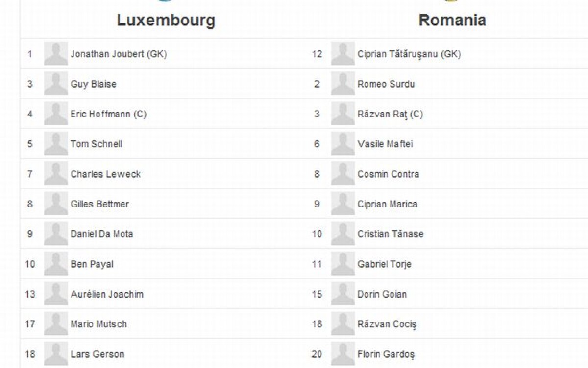Click Mario Mutsch's avatar thumbnail
This screenshot has height=368, width=588.
tap(56, 324)
